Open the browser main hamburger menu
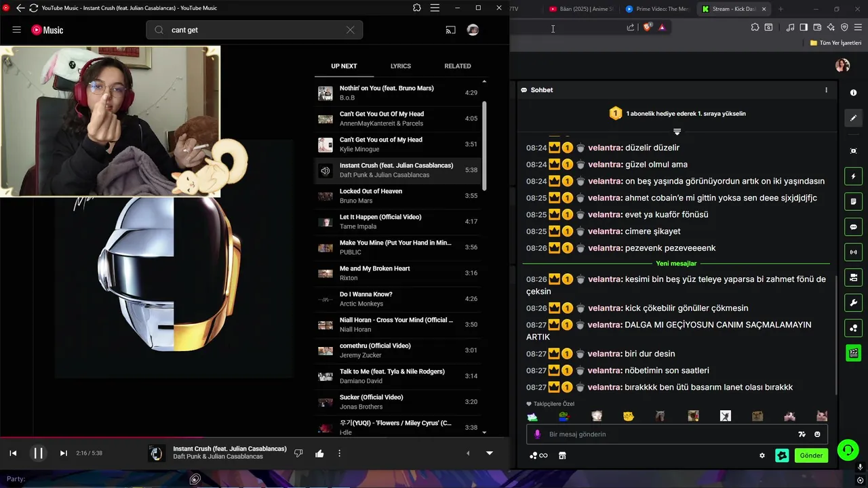Viewport: 868px width, 488px height. click(x=858, y=27)
